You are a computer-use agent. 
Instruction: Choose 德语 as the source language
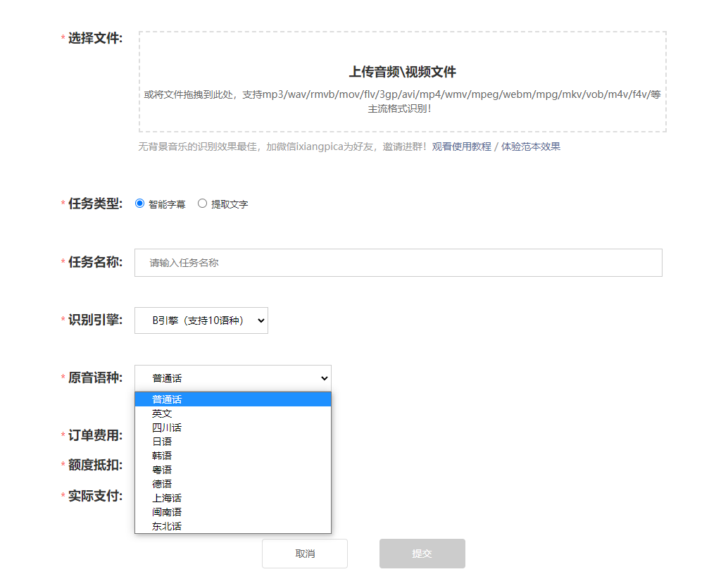tap(163, 484)
